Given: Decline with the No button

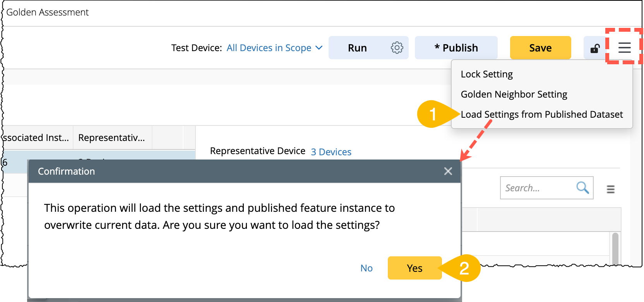Looking at the screenshot, I should pos(366,268).
